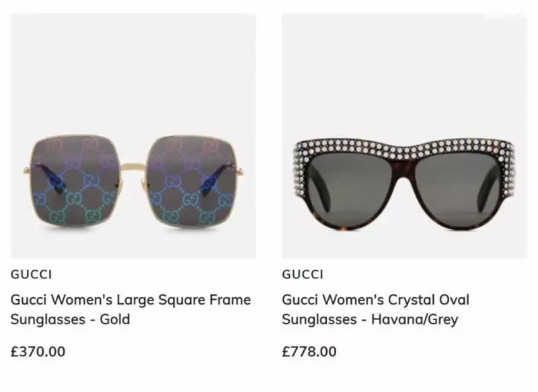Click the Havana/Grey text in the right title
The height and width of the screenshot is (392, 538).
click(415, 319)
